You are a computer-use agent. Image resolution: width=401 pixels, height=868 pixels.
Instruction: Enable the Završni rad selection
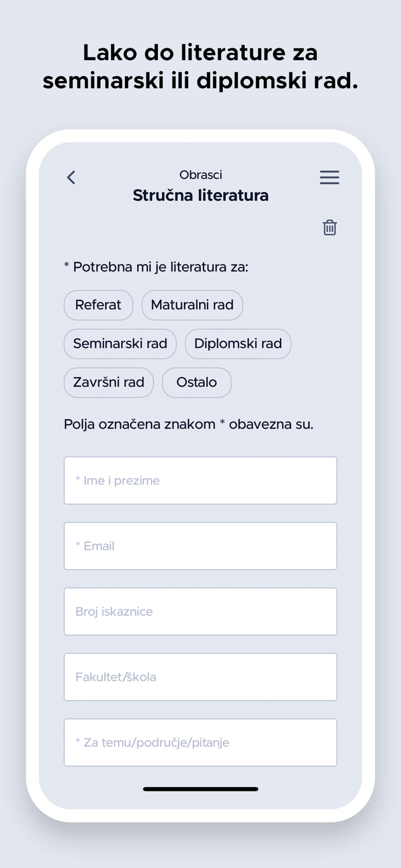click(108, 382)
